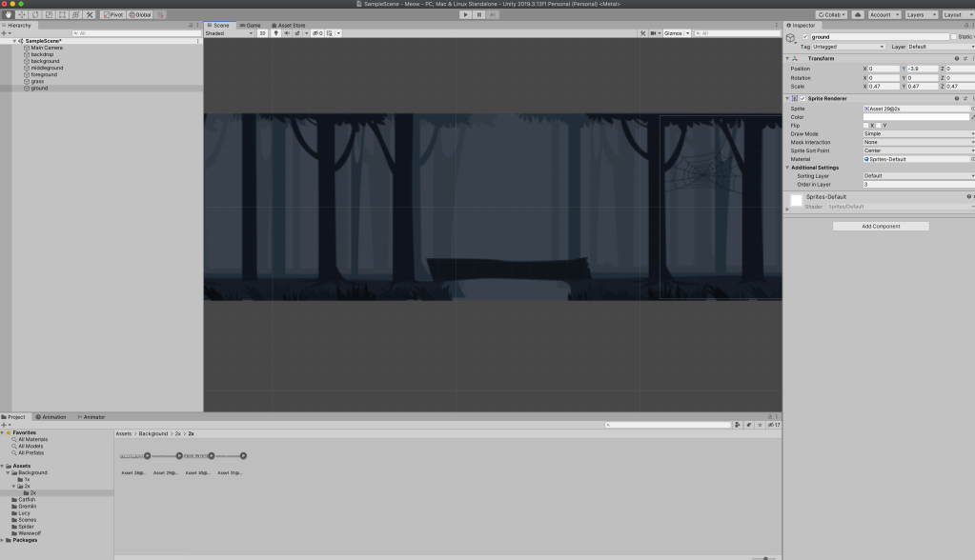Select the Move tool
975x560 pixels.
coord(21,15)
